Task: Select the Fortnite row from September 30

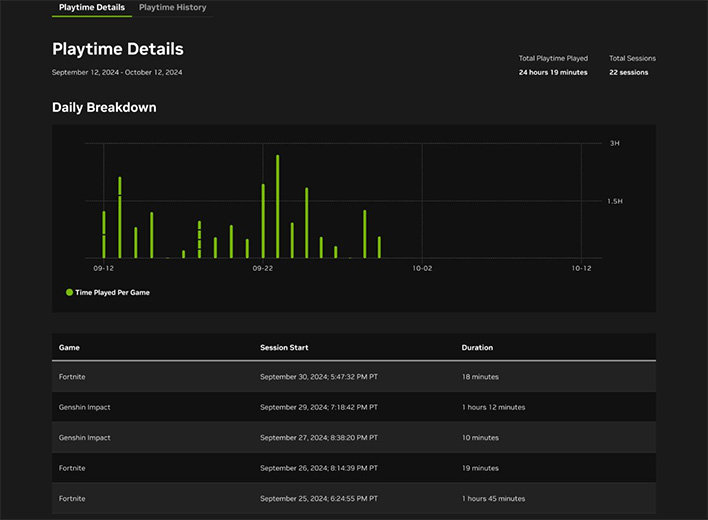Action: coord(354,377)
